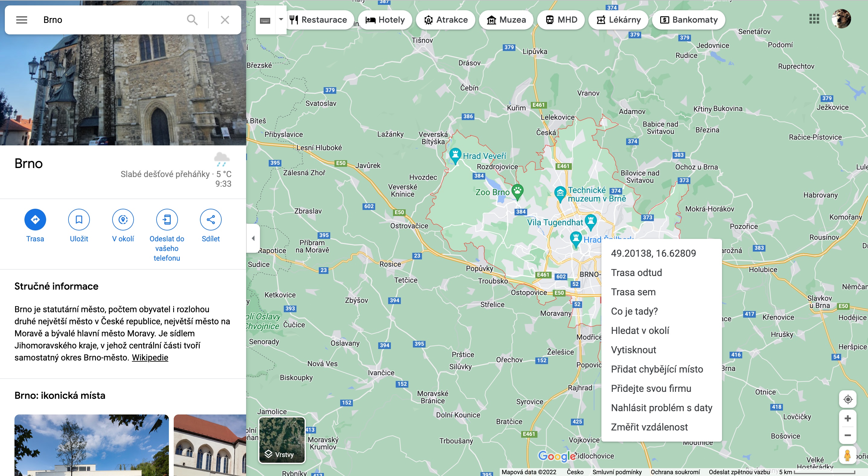Clear search with the X button

(x=225, y=20)
